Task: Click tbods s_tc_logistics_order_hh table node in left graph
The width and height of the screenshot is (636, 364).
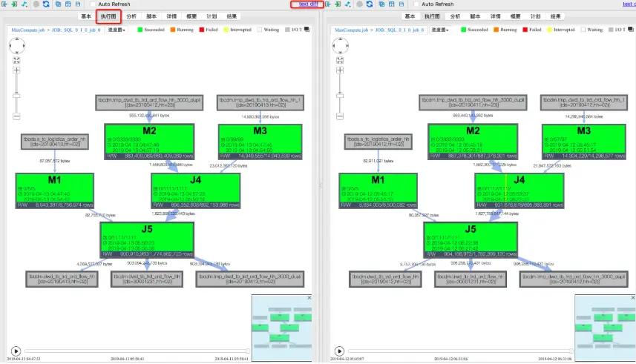Action: click(x=55, y=142)
